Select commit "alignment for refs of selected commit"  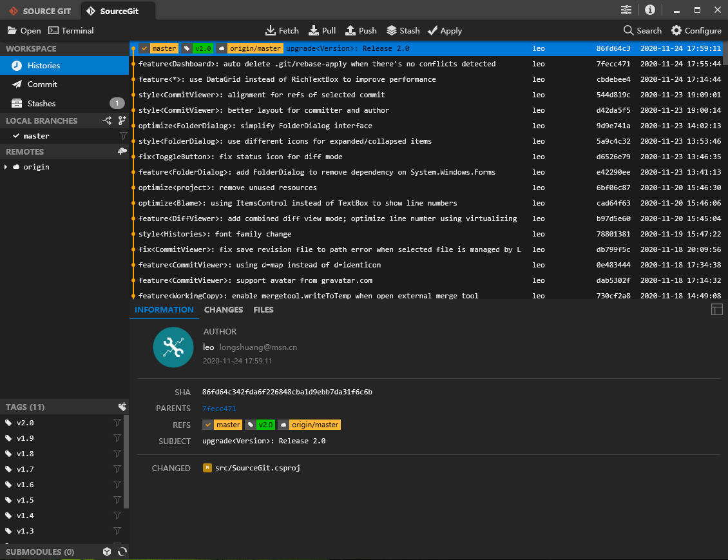(426, 95)
